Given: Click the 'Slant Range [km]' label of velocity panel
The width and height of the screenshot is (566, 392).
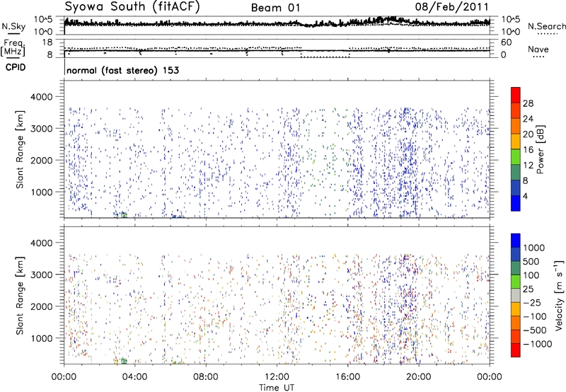Looking at the screenshot, I should (20, 295).
